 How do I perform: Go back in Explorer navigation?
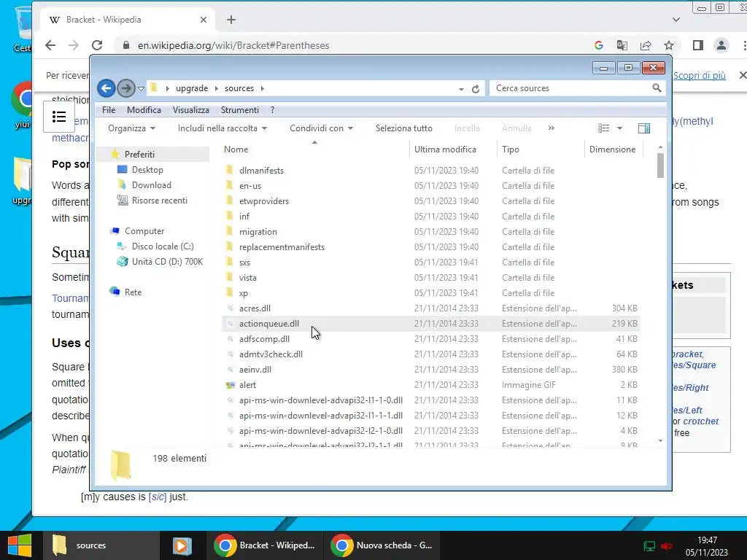click(107, 88)
